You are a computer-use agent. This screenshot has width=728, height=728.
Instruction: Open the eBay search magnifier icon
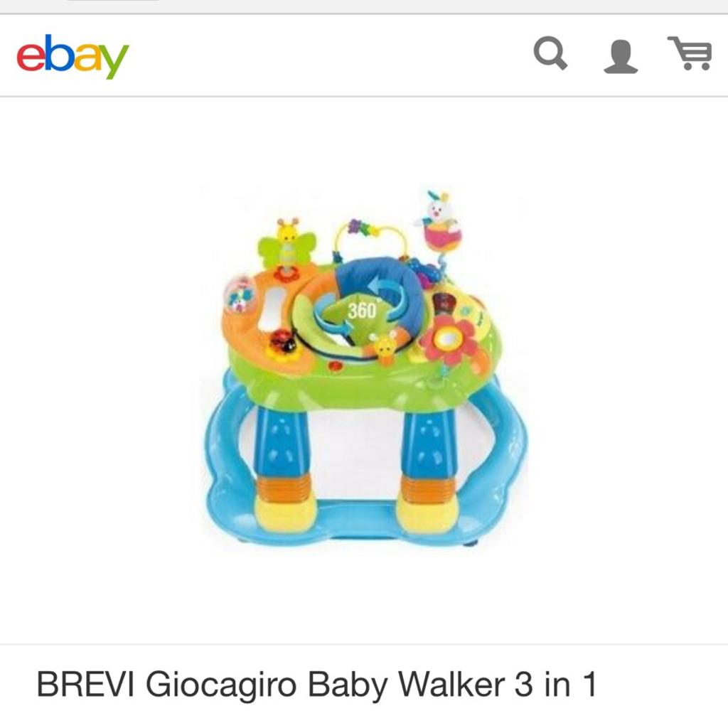click(551, 53)
